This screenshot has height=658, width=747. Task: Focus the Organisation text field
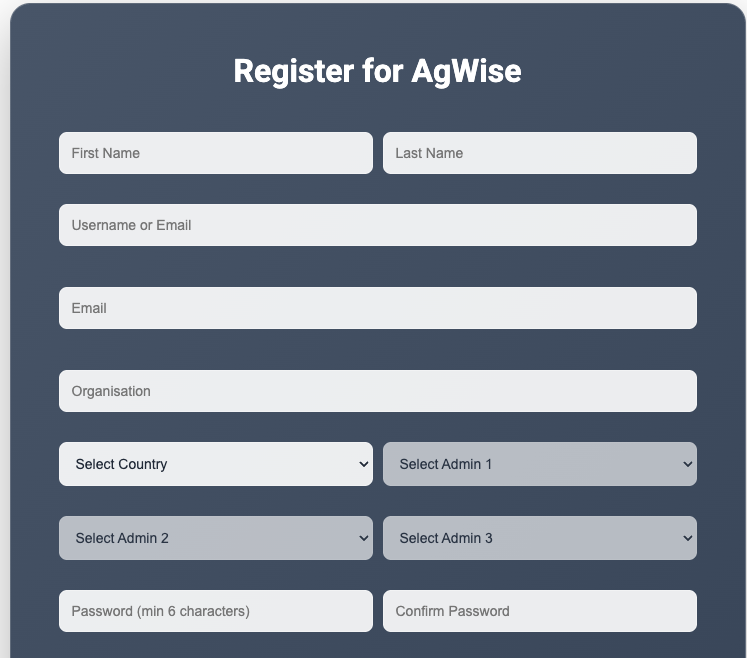377,391
